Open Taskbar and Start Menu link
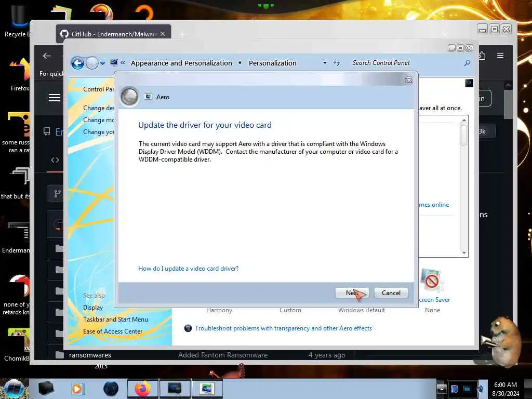Screen dimensions: 532x399 115,320
